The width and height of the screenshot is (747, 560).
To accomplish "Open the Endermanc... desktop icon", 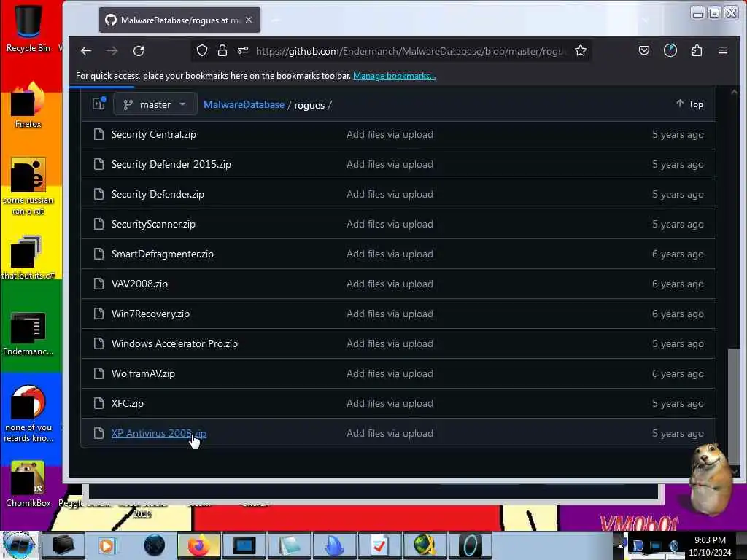I will pos(28,333).
